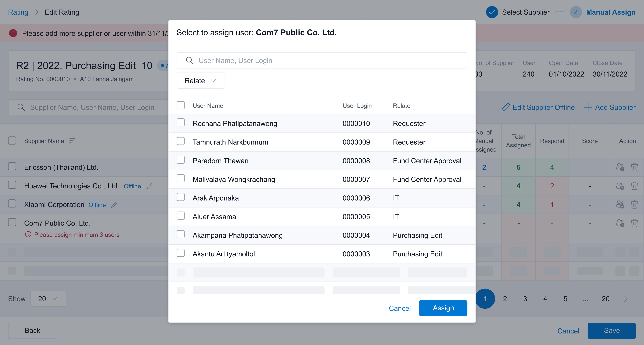Check Arak Arponaka user
The image size is (644, 345).
pyautogui.click(x=180, y=197)
